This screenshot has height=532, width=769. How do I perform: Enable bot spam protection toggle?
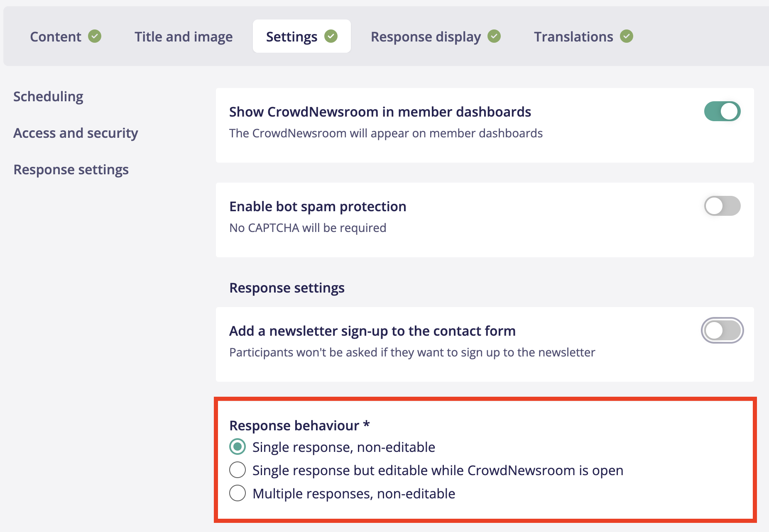click(x=722, y=206)
